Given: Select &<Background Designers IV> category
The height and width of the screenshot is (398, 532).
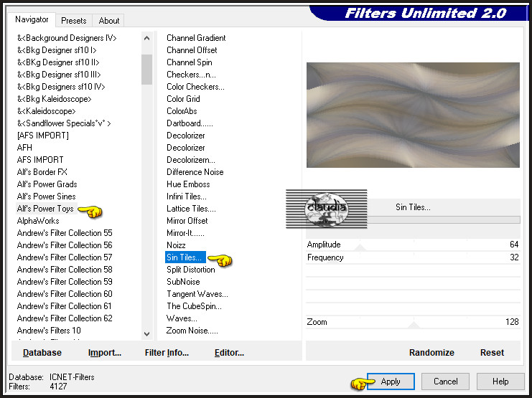Looking at the screenshot, I should point(67,38).
